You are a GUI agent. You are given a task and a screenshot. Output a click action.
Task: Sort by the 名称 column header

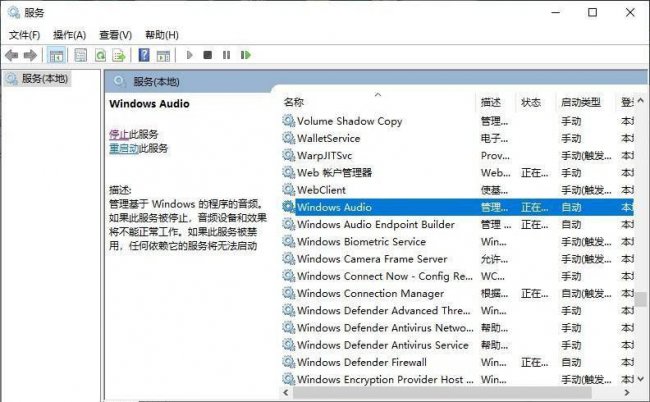[x=294, y=102]
